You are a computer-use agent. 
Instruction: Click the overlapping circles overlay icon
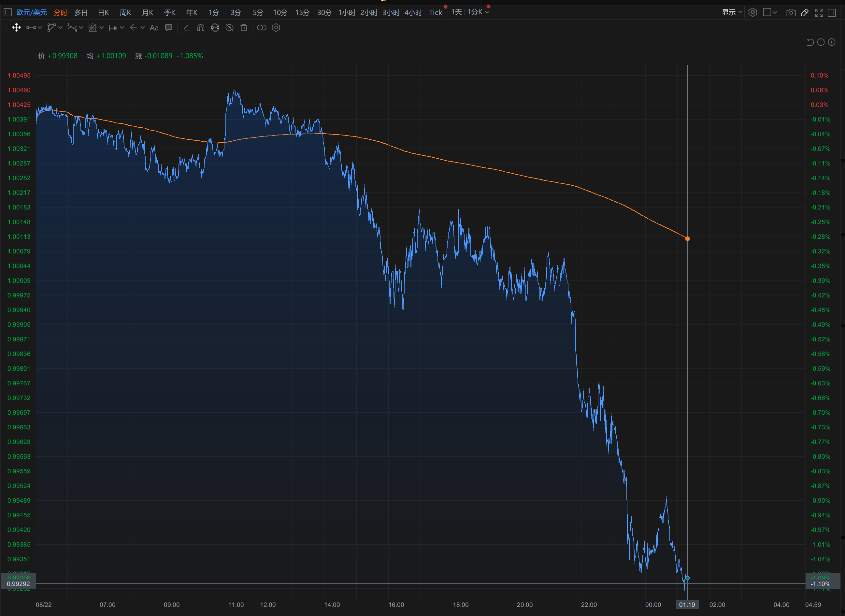click(262, 28)
